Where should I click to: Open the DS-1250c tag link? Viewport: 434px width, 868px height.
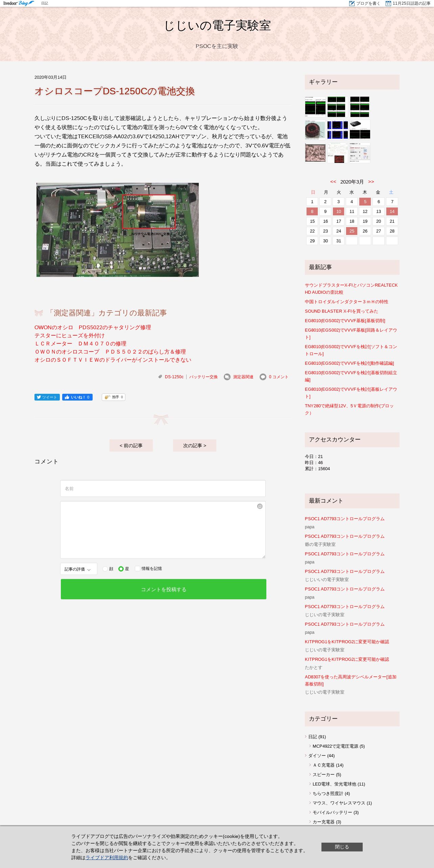tap(174, 377)
